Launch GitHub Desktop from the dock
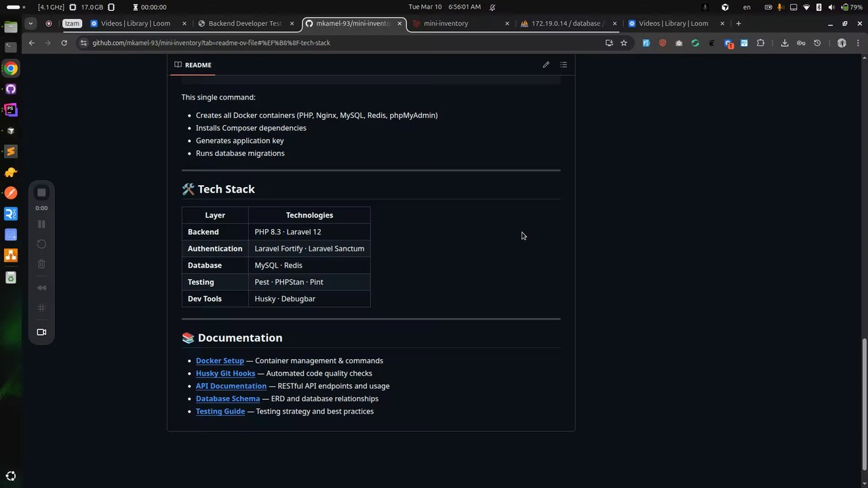The width and height of the screenshot is (868, 488). pos(11,89)
